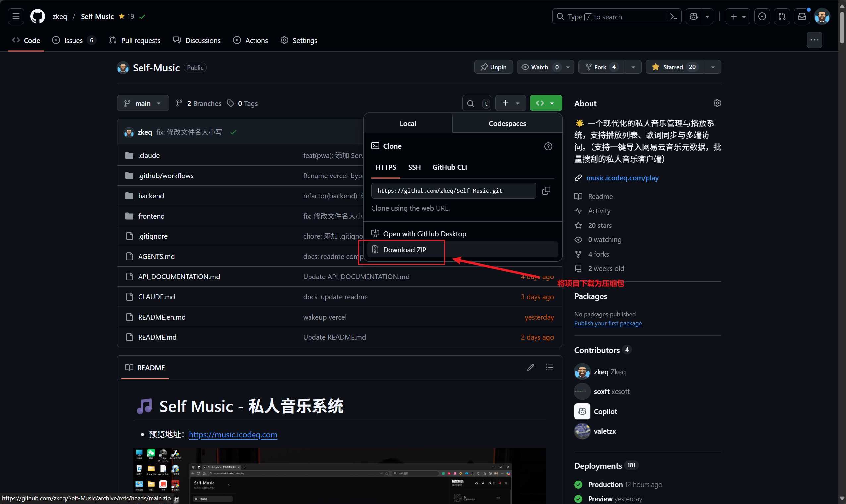This screenshot has width=846, height=504.
Task: Expand the star lists dropdown arrow
Action: (x=713, y=67)
